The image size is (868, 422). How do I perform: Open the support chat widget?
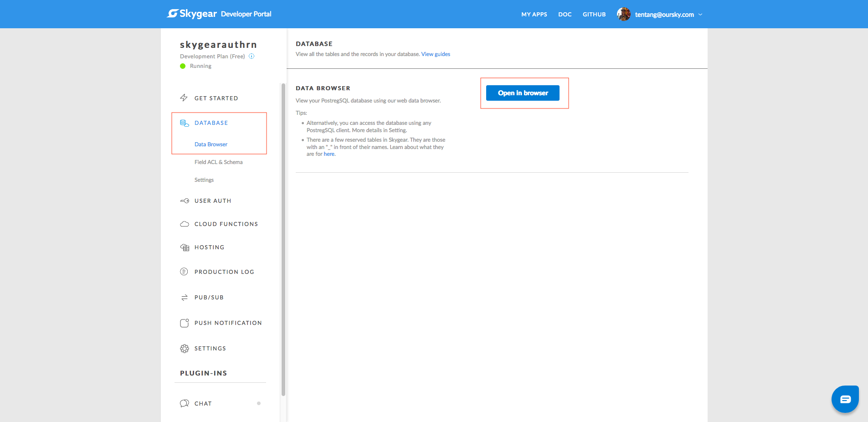click(845, 399)
